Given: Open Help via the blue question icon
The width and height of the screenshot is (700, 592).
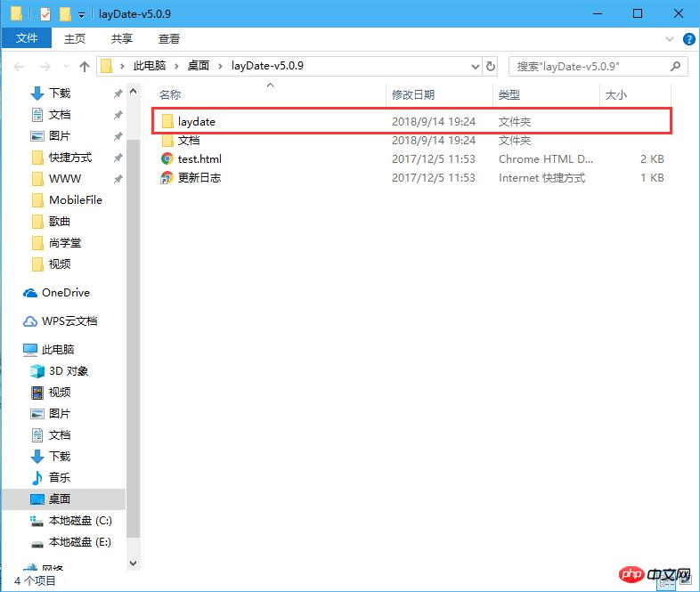Looking at the screenshot, I should pyautogui.click(x=688, y=39).
